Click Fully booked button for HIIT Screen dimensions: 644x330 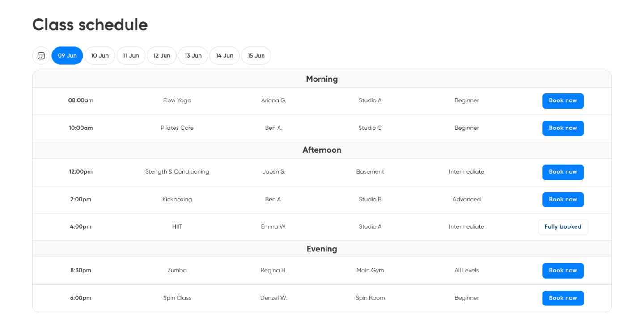563,227
